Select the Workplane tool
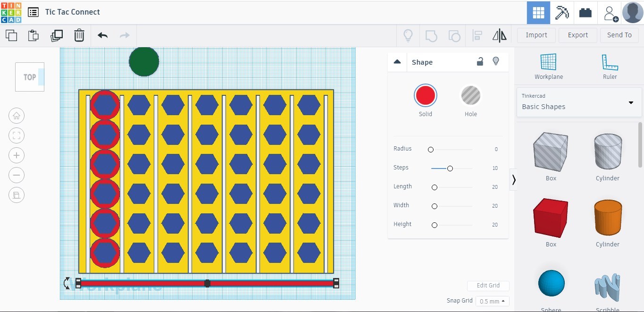 point(548,67)
